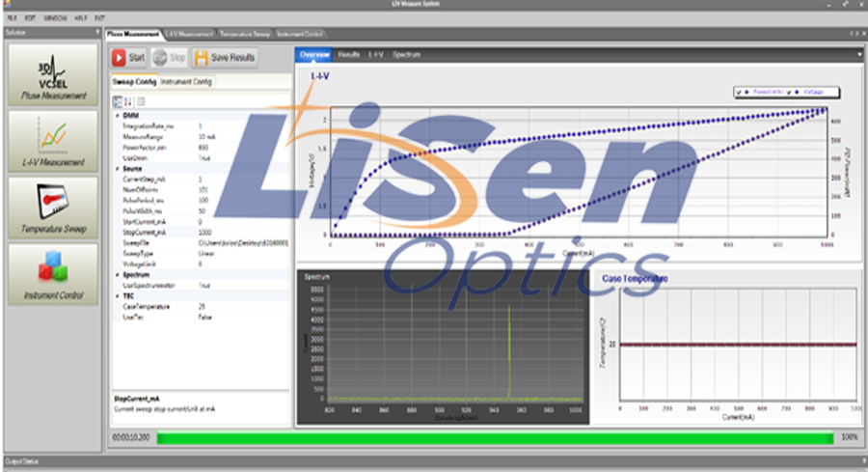
Task: Save Results with the floppy disk button
Action: 225,58
